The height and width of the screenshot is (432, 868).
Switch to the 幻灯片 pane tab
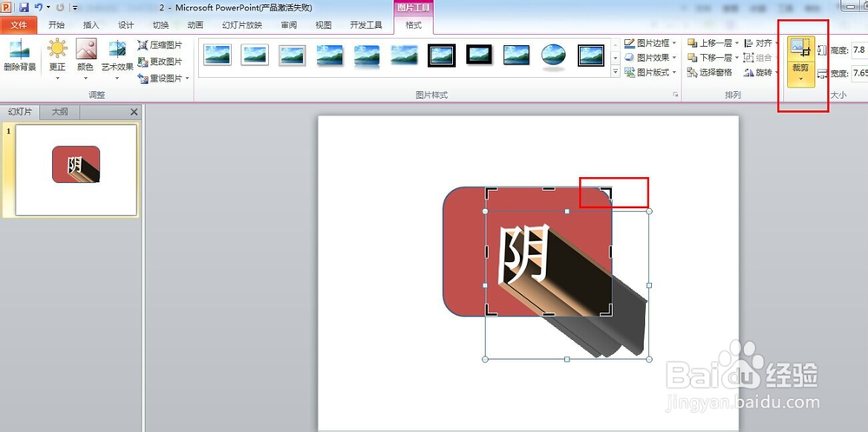(x=20, y=112)
